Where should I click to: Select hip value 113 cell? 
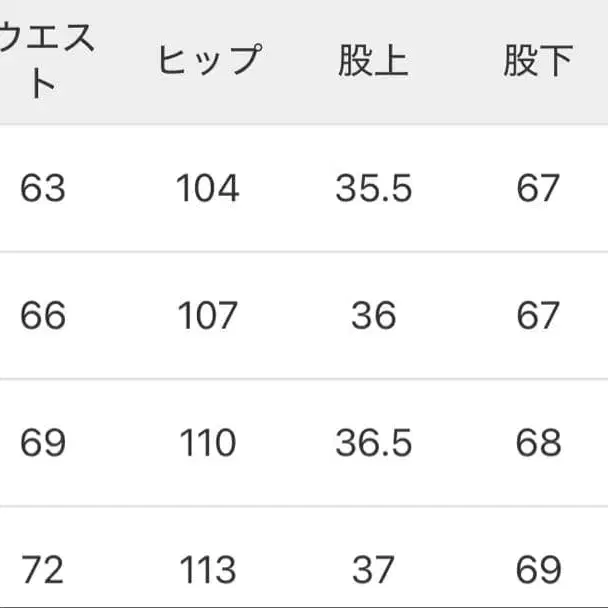point(208,570)
